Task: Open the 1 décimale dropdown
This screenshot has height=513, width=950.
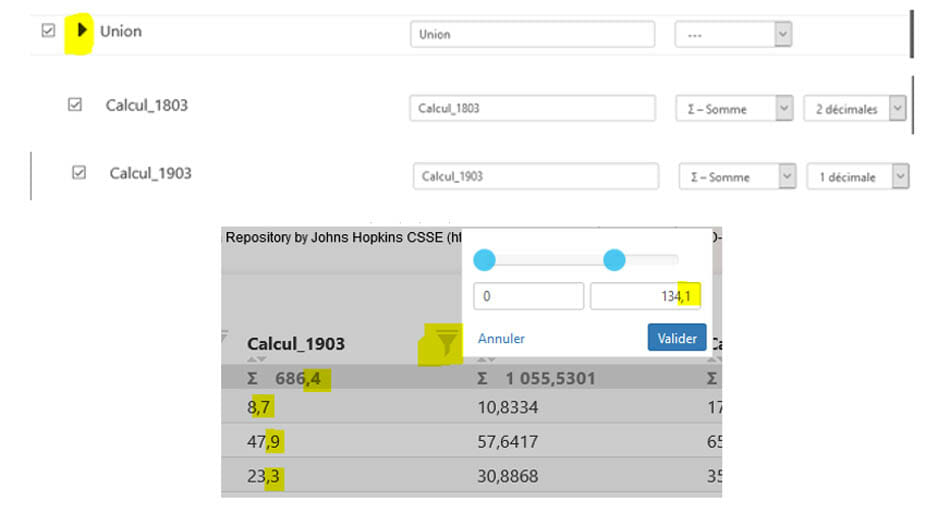Action: [x=858, y=177]
